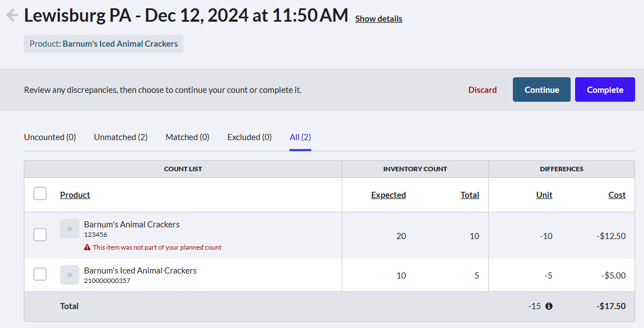Open the Barnum's Iced Animal Crackers product thumbnail
644x328 pixels.
69,275
